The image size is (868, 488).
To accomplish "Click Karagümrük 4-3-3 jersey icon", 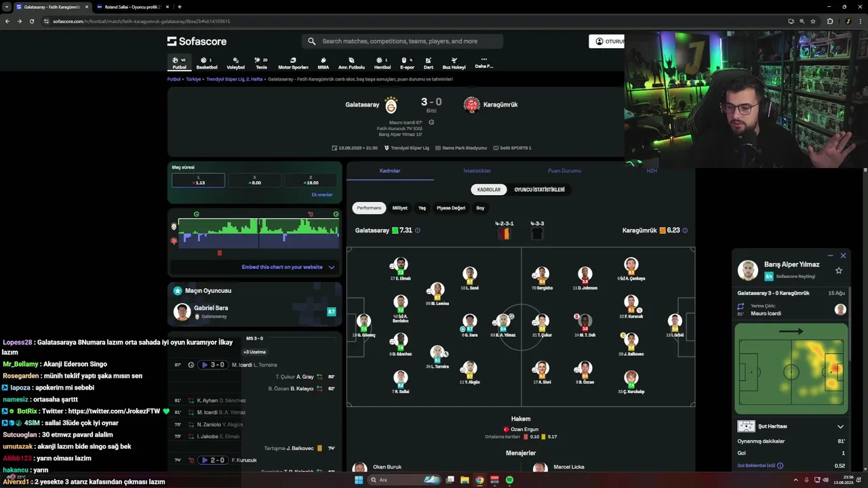I will [537, 233].
